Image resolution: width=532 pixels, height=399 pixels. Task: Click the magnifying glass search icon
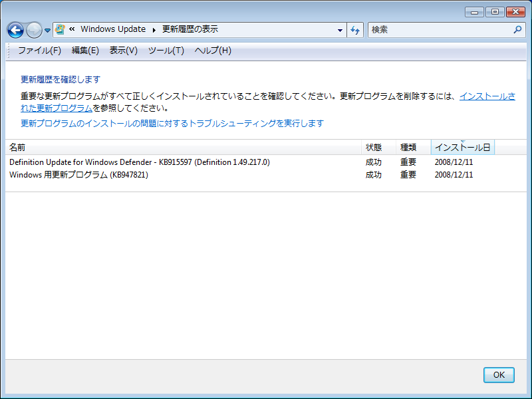[x=517, y=30]
